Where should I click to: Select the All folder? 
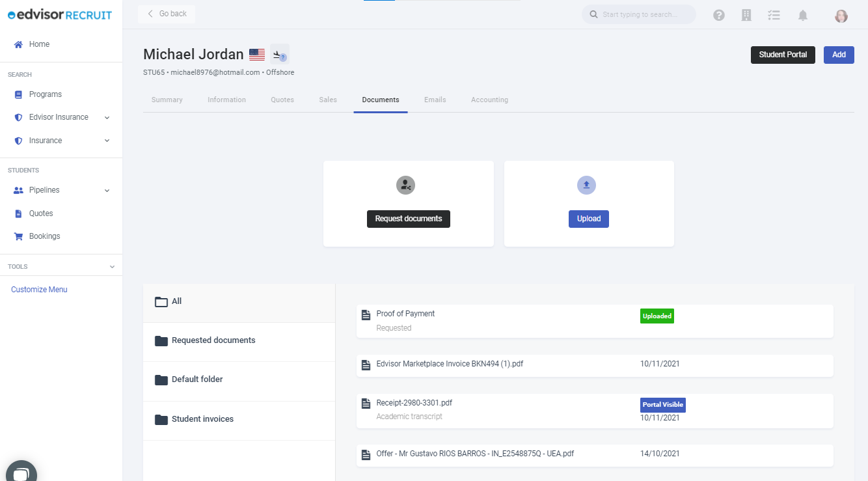[x=239, y=302]
